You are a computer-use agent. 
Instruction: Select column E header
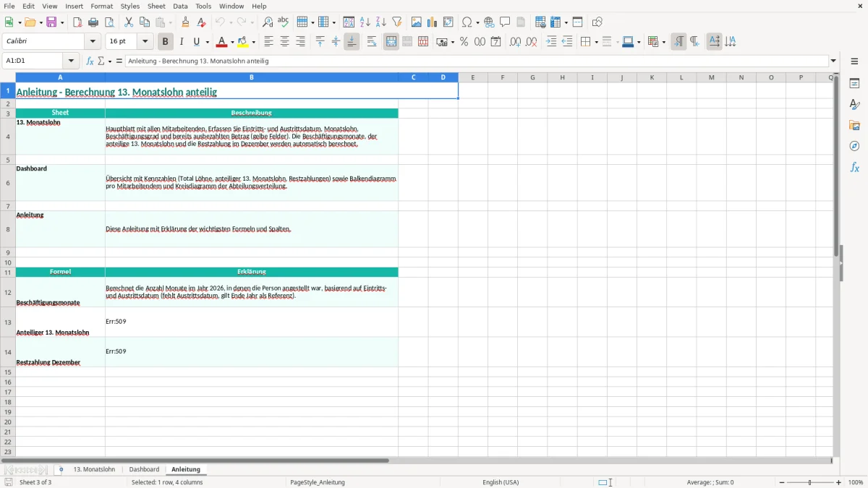472,77
